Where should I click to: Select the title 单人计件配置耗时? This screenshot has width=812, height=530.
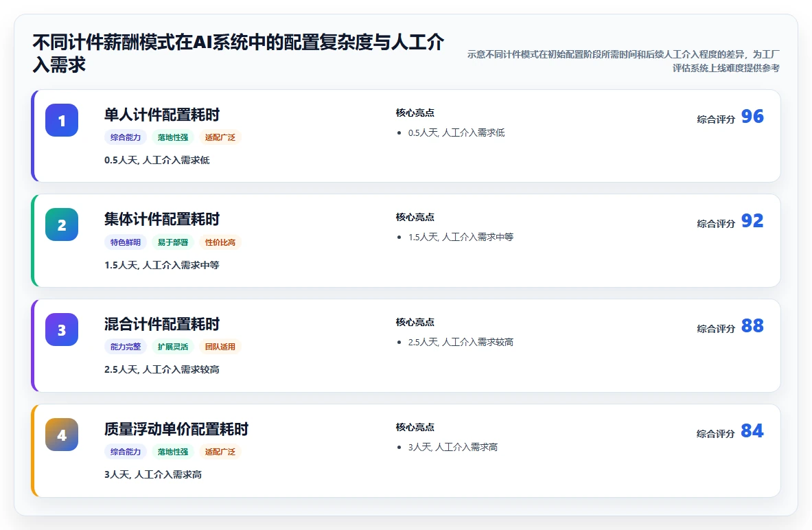point(161,115)
